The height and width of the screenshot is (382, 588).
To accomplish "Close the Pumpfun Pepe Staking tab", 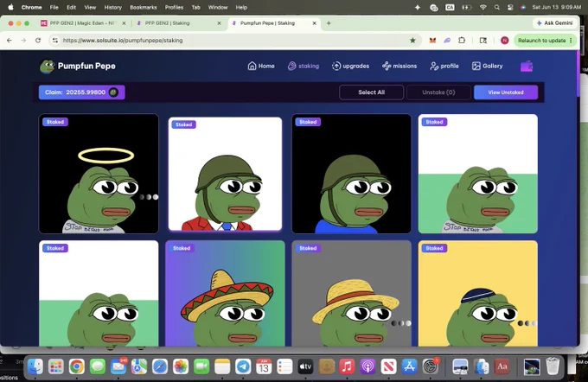I will tap(314, 23).
